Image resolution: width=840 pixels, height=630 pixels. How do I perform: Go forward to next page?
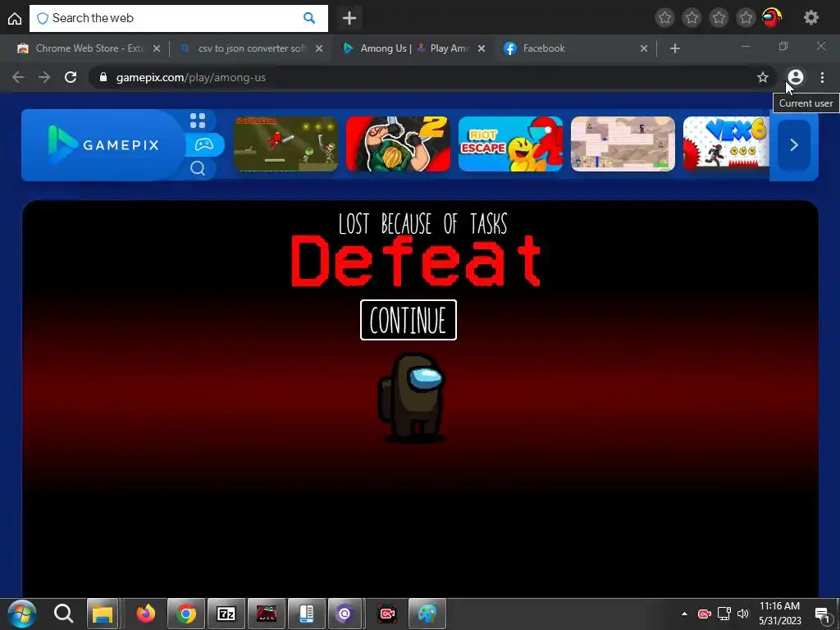44,77
